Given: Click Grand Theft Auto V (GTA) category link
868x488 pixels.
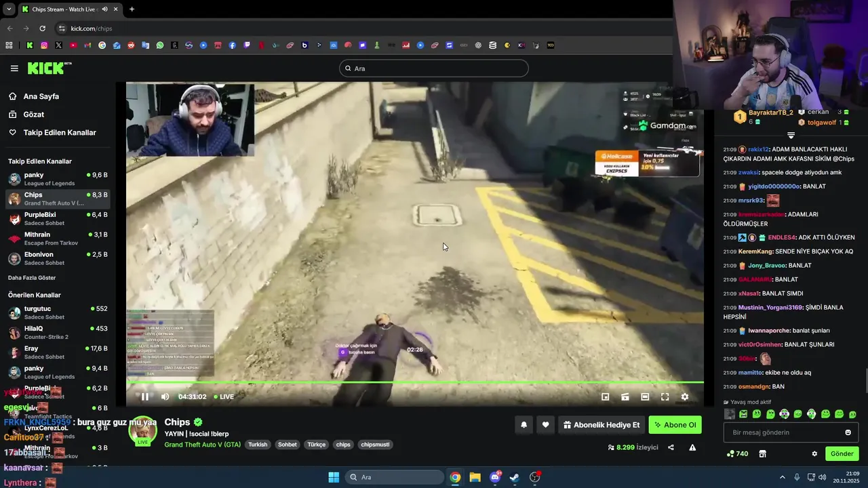Looking at the screenshot, I should pos(202,445).
